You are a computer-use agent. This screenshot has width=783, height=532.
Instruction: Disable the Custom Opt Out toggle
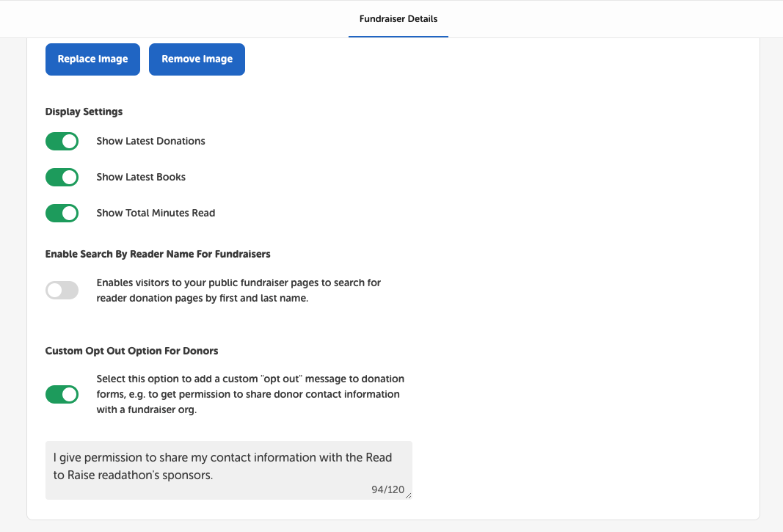(62, 394)
